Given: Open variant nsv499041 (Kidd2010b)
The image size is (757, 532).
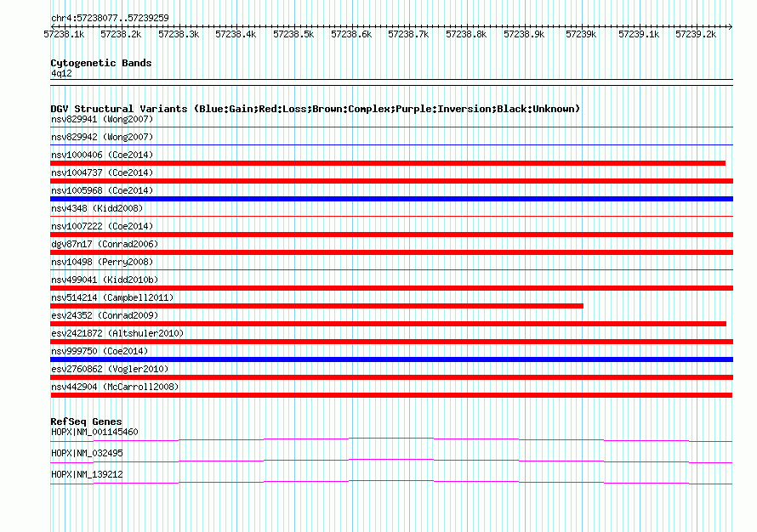Looking at the screenshot, I should (x=105, y=280).
